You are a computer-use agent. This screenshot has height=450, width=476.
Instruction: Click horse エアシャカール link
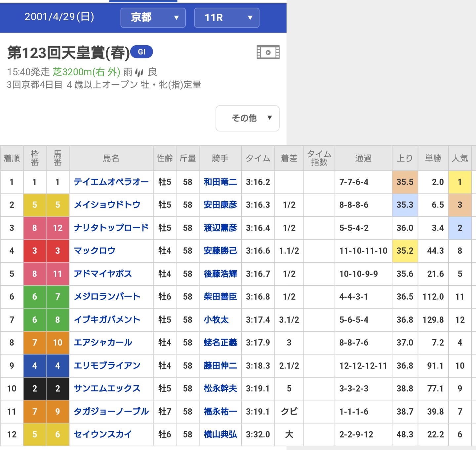pos(103,343)
